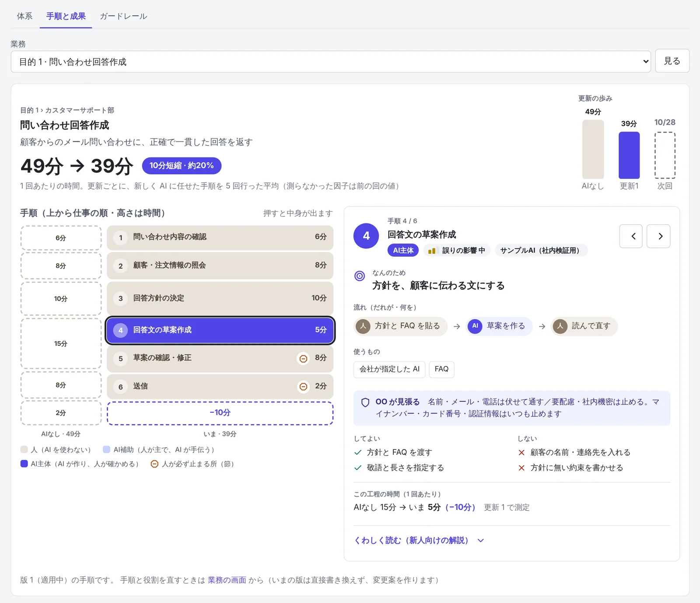Switch to the 体系 tab
This screenshot has height=603, width=700.
[24, 16]
